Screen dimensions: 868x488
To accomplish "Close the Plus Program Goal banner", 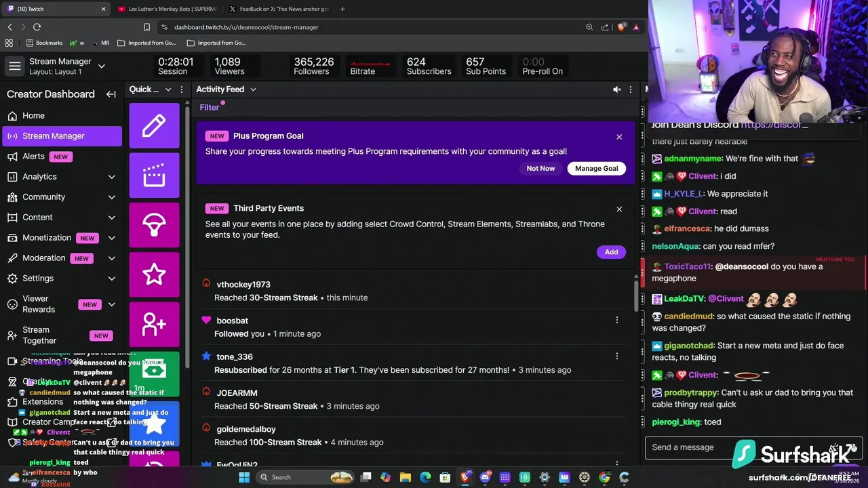I will [619, 137].
